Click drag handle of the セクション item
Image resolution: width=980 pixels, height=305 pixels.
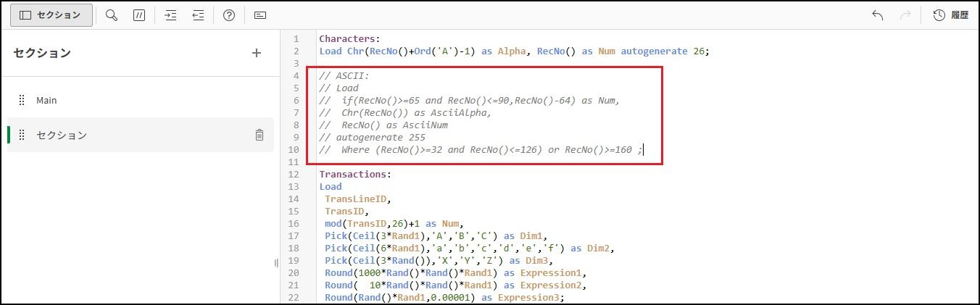click(22, 135)
